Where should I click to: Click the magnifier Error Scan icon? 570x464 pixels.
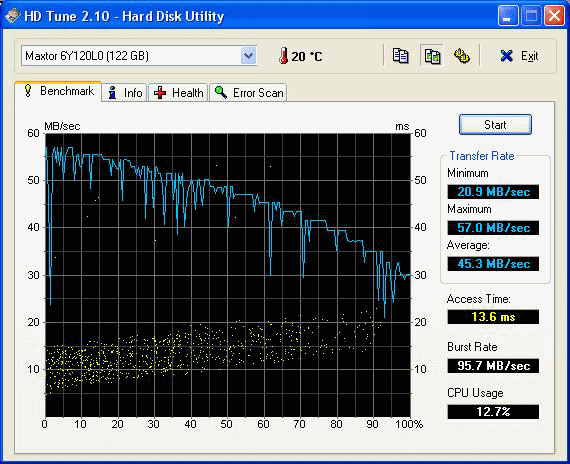[221, 92]
